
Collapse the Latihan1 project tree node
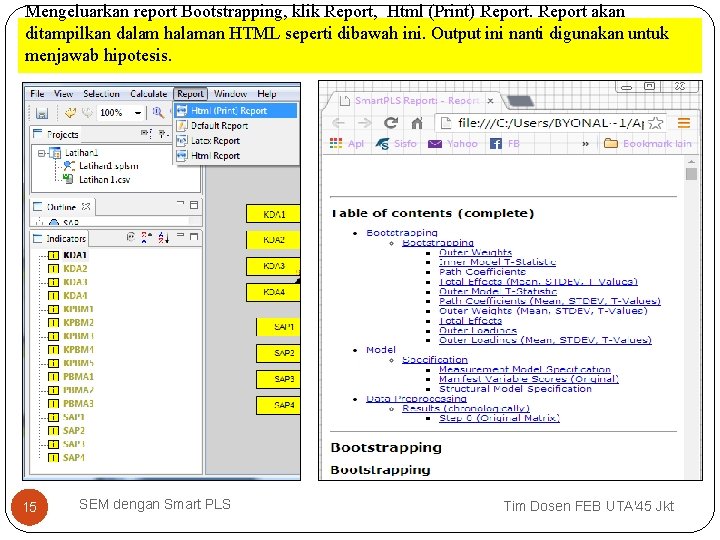42,153
